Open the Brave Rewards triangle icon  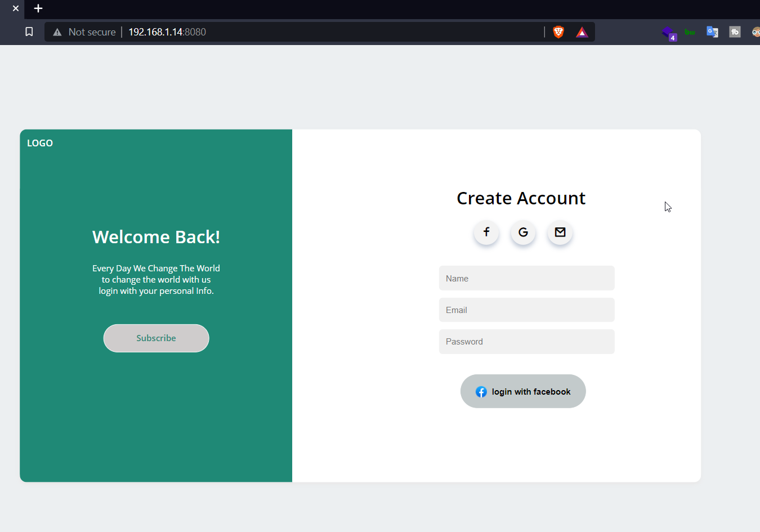[x=582, y=32]
